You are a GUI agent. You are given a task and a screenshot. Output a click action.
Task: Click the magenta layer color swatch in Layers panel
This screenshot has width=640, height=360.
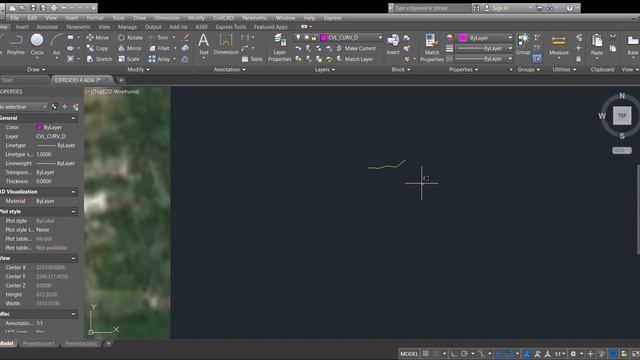[324, 38]
